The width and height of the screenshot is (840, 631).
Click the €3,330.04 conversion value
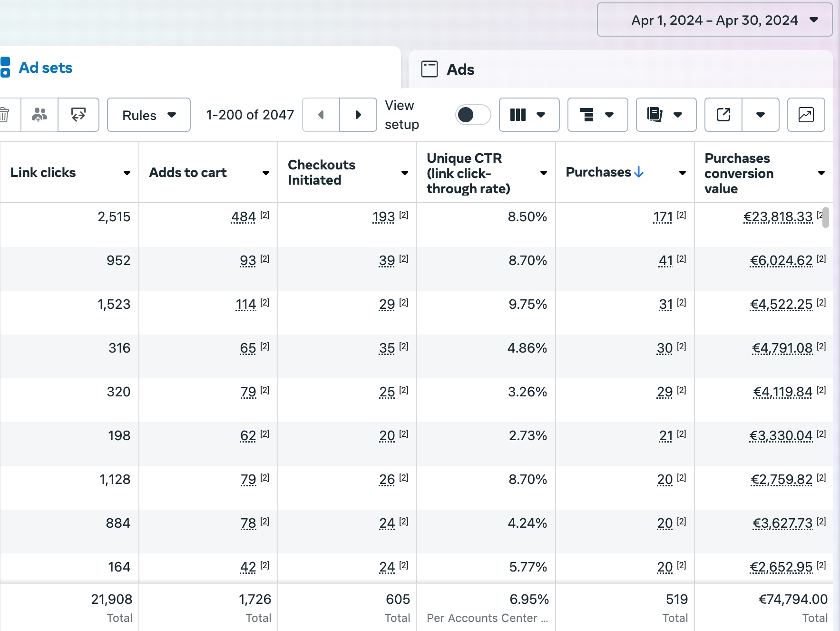point(781,436)
